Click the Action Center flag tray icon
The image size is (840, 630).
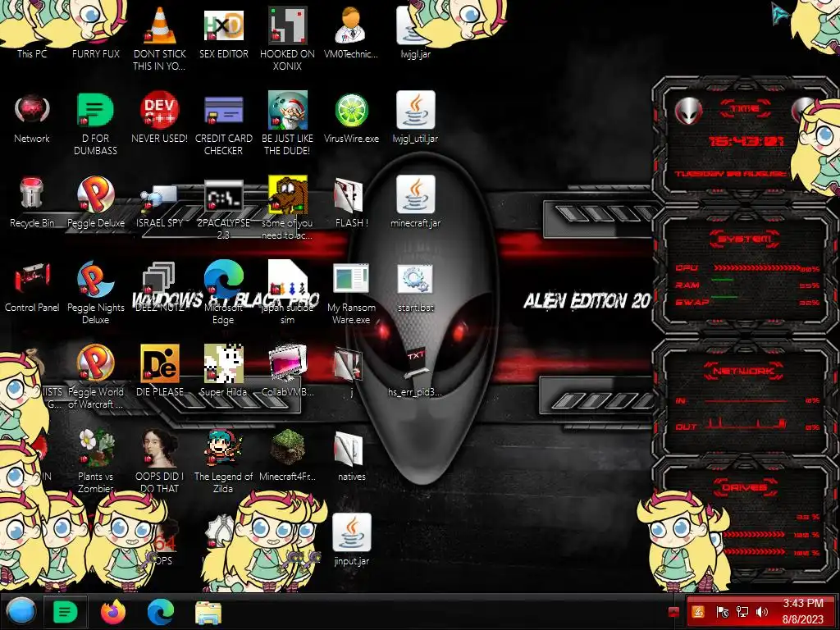coord(722,612)
